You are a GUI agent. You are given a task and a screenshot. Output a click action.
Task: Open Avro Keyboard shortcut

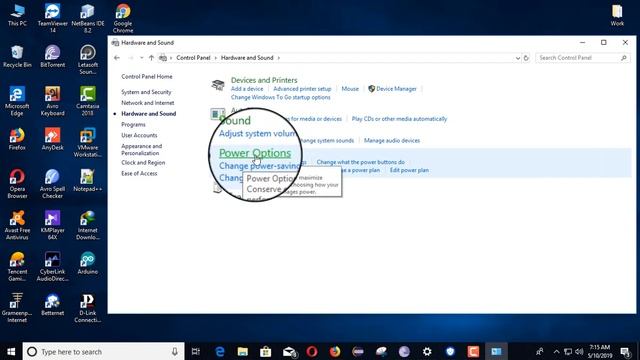[53, 101]
